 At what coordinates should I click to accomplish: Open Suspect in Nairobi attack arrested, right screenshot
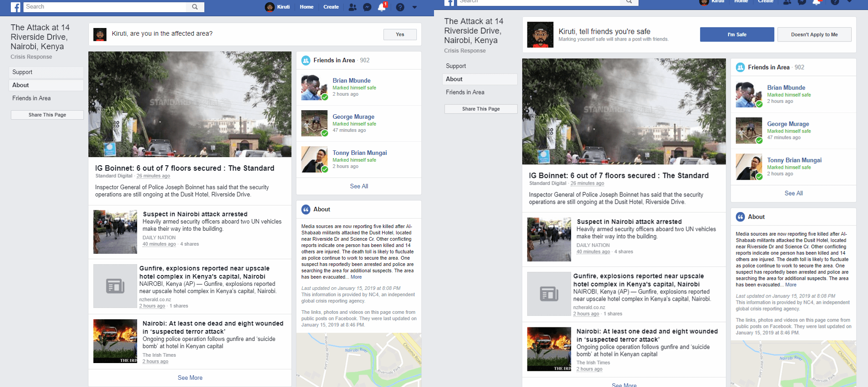(629, 222)
